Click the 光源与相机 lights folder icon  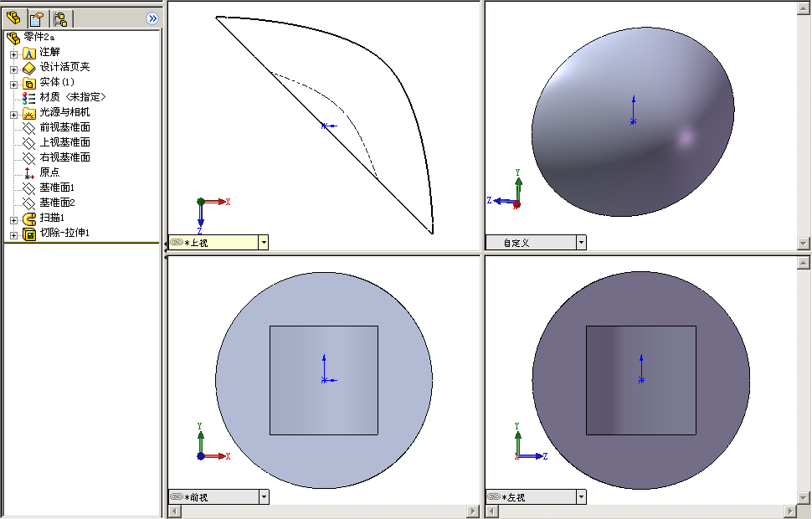point(29,113)
